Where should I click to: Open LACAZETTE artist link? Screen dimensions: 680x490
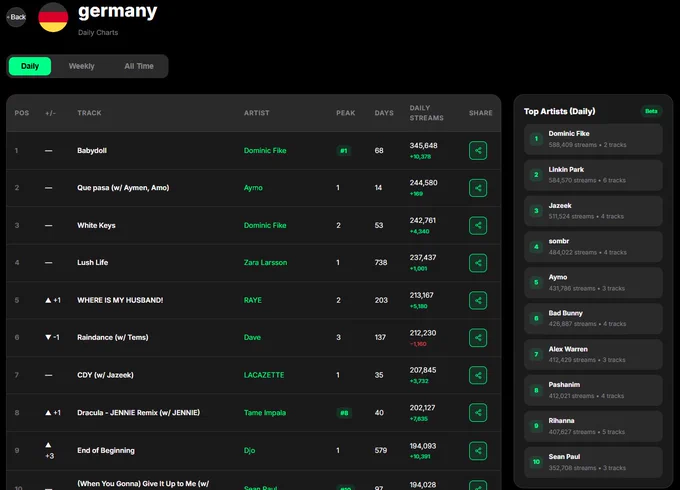point(264,375)
